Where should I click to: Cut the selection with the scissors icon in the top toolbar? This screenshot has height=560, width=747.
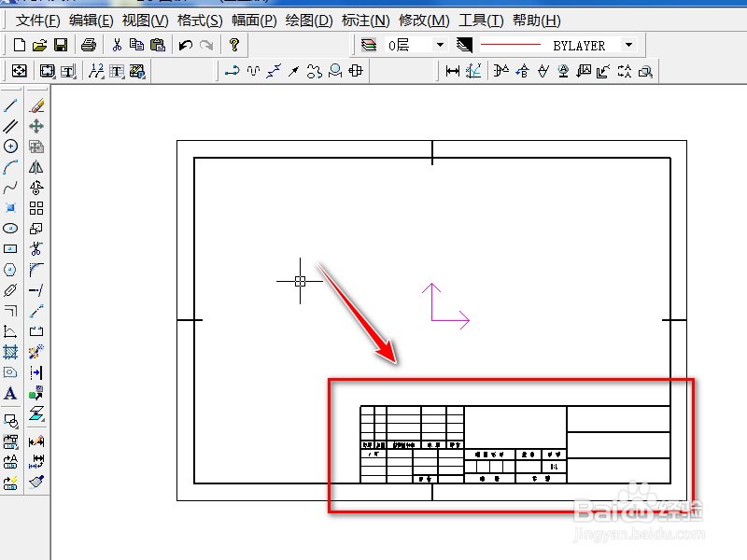coord(117,45)
